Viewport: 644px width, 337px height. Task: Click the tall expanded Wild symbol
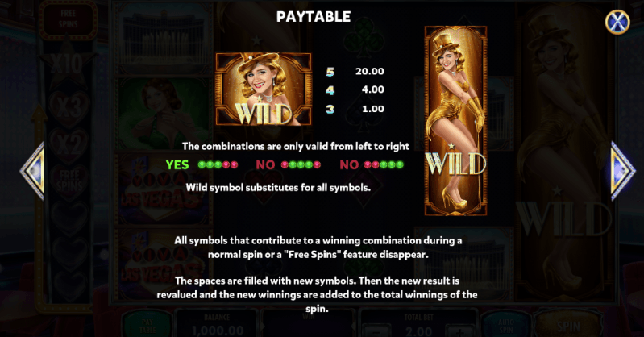455,120
